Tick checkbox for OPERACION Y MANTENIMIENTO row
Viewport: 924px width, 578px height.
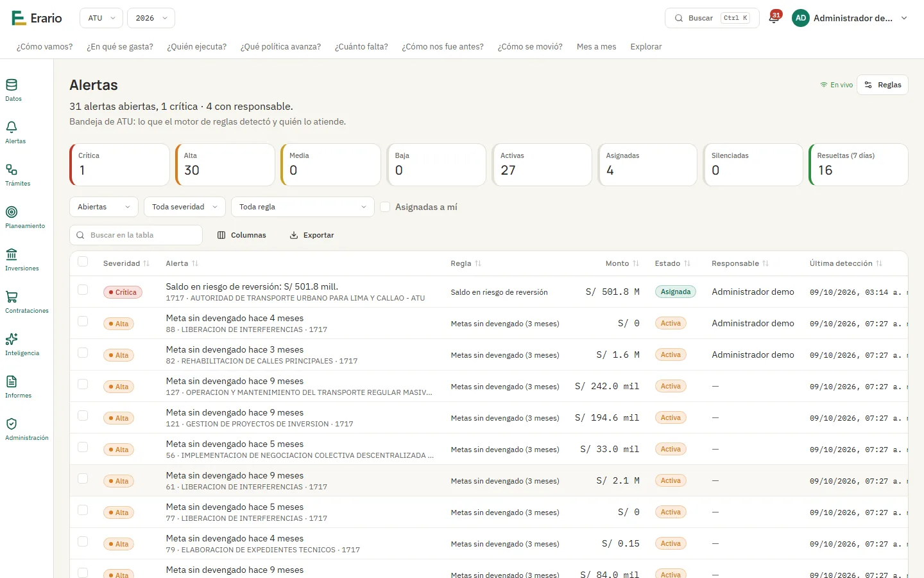[83, 384]
